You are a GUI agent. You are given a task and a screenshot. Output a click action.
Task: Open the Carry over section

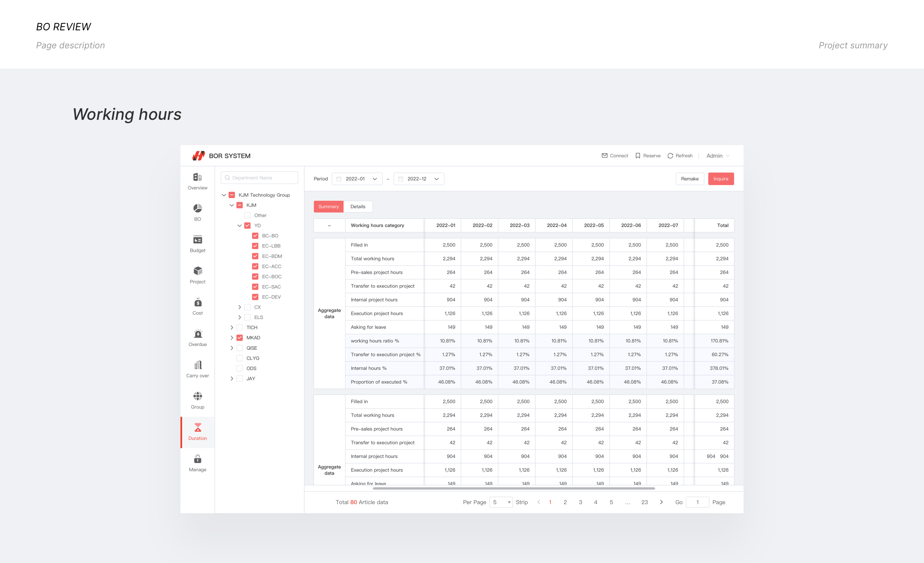(198, 369)
